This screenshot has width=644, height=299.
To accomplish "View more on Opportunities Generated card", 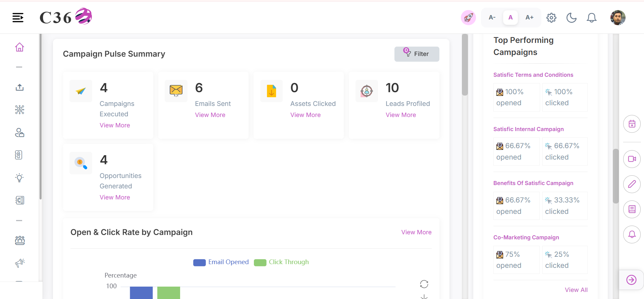I will tap(115, 197).
